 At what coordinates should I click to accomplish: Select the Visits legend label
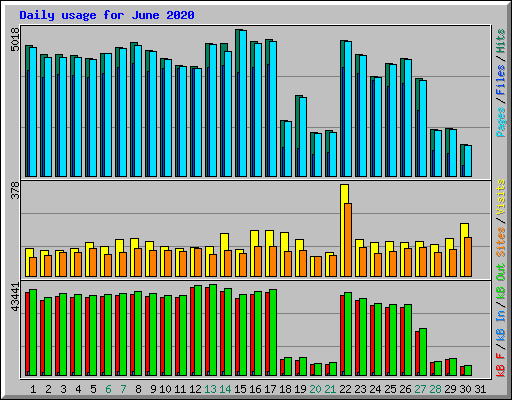(501, 197)
